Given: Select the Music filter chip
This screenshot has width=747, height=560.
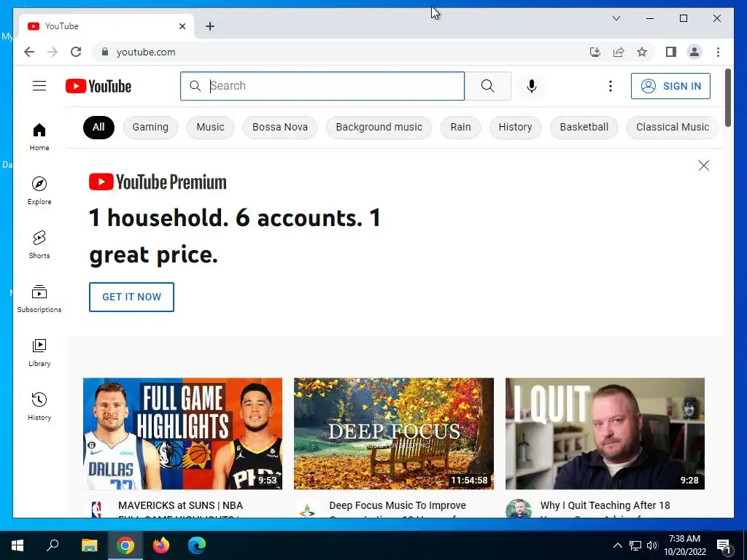Looking at the screenshot, I should (210, 127).
